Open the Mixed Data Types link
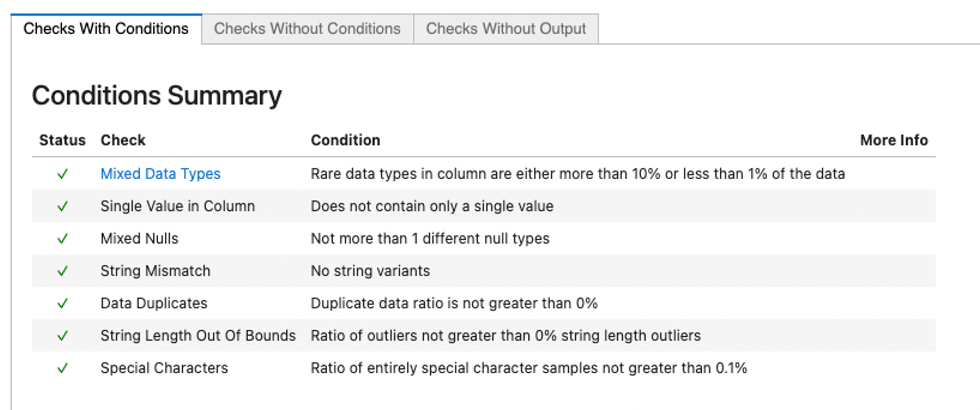The width and height of the screenshot is (980, 410). tap(160, 174)
